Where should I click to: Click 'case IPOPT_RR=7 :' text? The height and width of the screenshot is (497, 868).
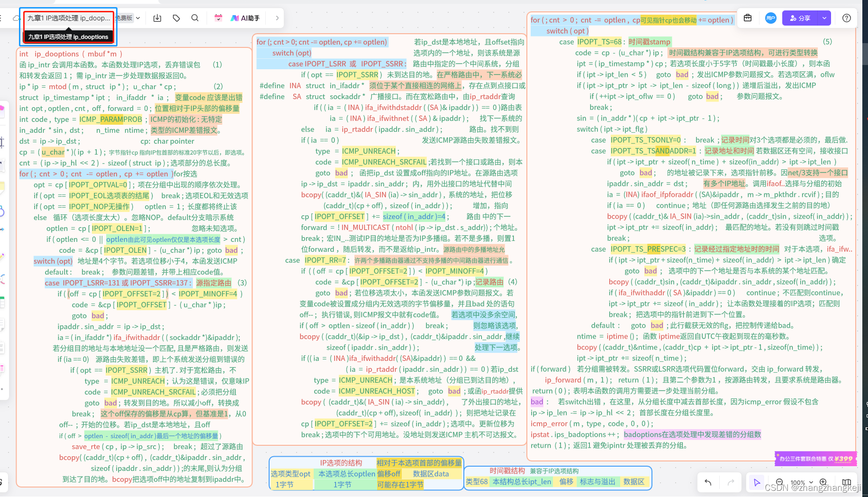(317, 260)
